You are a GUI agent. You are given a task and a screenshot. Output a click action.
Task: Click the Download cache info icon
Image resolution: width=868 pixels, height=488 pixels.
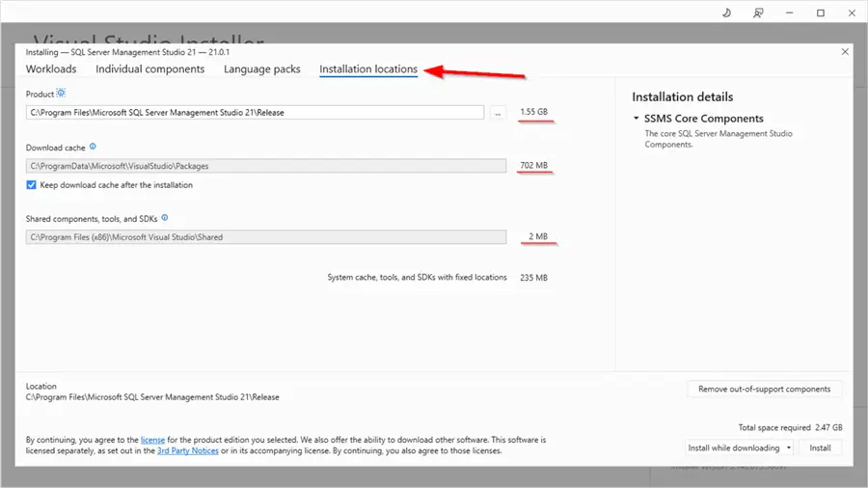tap(94, 148)
